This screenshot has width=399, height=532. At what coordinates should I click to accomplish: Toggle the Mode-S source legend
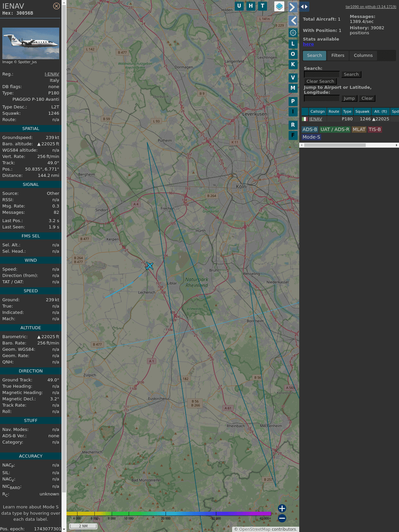pyautogui.click(x=311, y=137)
